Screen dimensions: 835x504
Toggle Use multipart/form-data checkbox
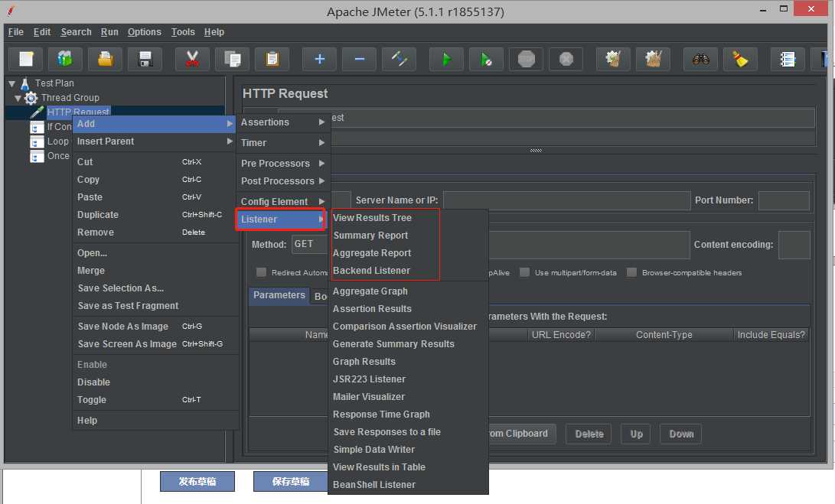(524, 272)
